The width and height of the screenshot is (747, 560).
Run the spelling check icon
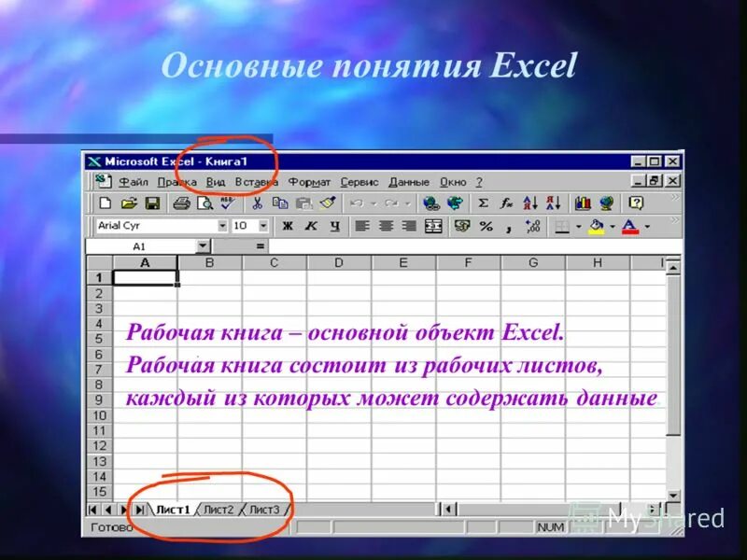[228, 203]
